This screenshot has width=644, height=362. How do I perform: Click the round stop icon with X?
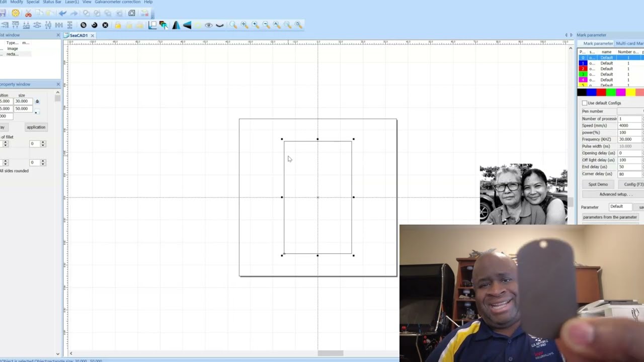point(105,25)
